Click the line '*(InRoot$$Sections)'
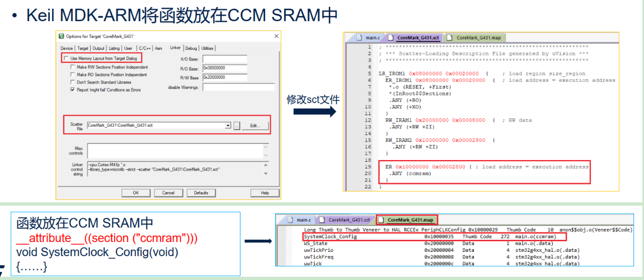 click(420, 93)
